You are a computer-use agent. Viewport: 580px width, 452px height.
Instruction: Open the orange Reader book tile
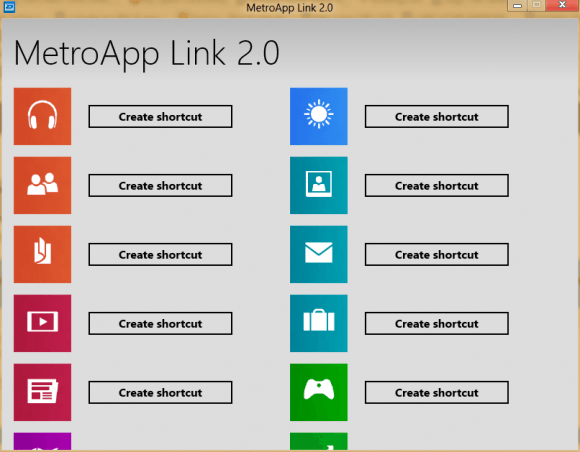(x=42, y=254)
